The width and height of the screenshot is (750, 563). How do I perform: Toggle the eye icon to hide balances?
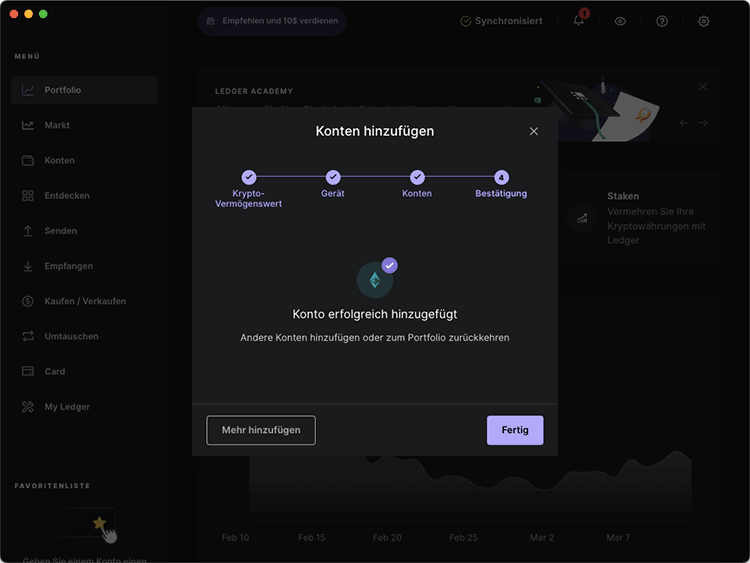620,21
